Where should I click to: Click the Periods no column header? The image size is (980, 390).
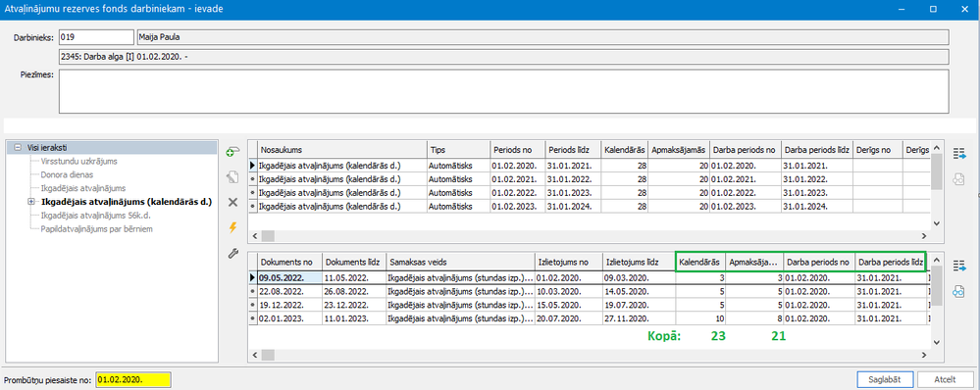[x=517, y=150]
